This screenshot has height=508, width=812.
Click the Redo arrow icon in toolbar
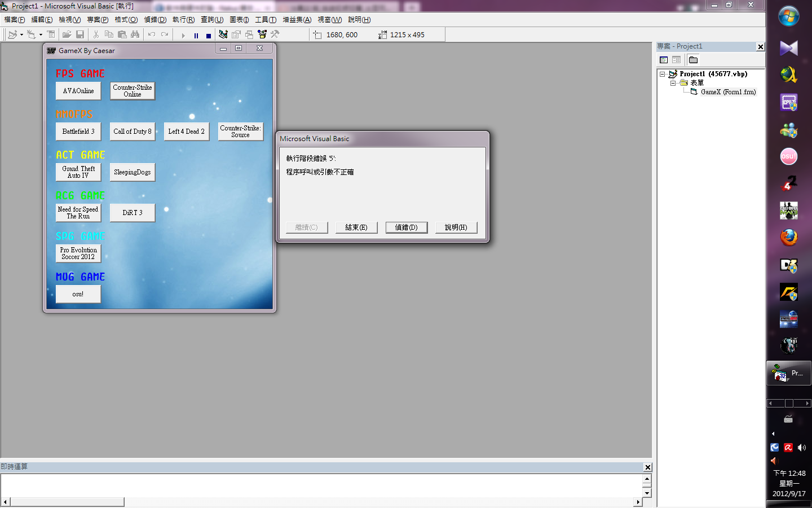165,35
